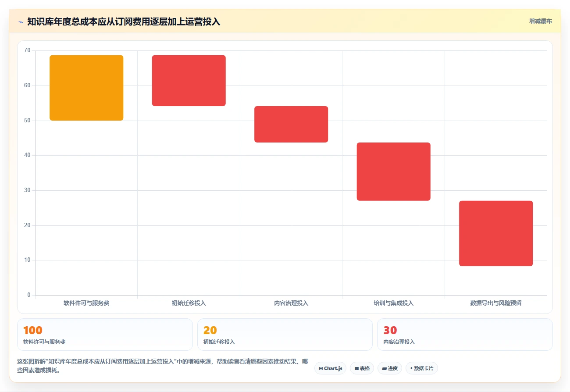Click the 20 初始迁移投入 data card
Screen dimensions: 570x392
[285, 335]
